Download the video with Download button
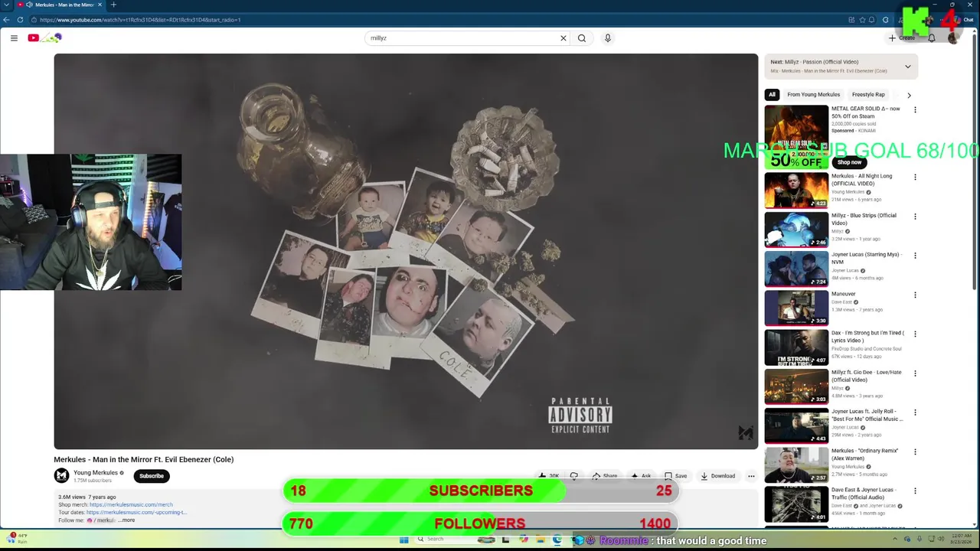 tap(717, 476)
